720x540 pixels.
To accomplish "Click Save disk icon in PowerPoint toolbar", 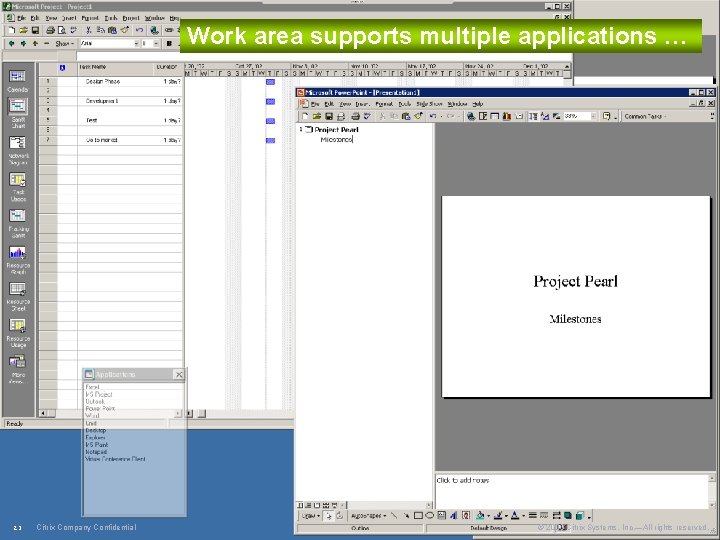I will tap(329, 117).
